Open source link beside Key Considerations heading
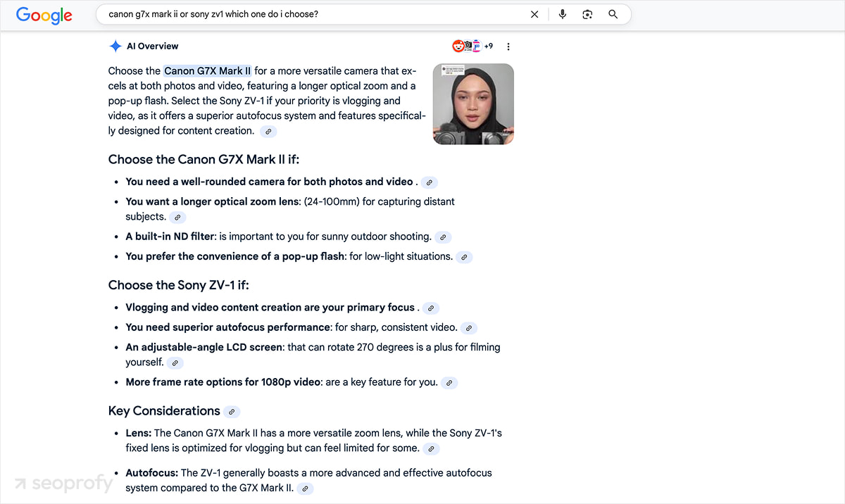The image size is (845, 504). tap(232, 412)
